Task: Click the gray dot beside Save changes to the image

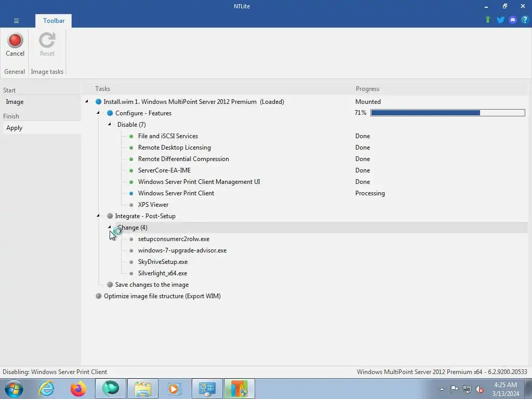Action: coord(110,285)
